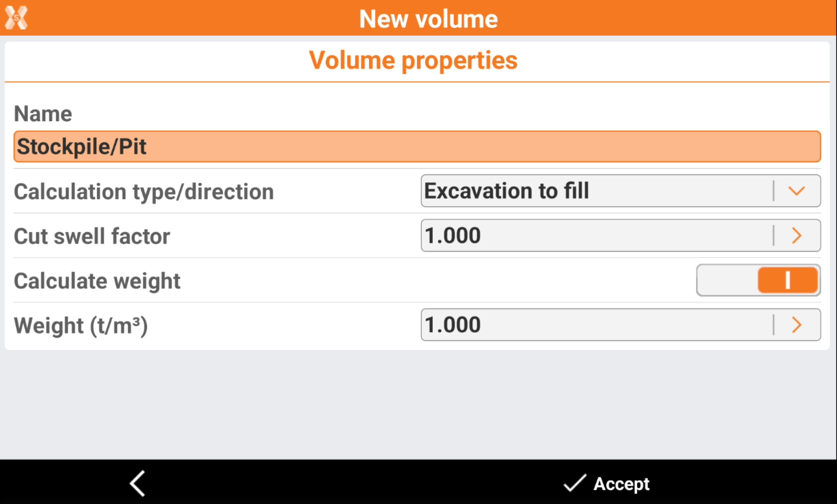The image size is (837, 504).
Task: Tap the back arrow in bottom bar
Action: pos(137,483)
